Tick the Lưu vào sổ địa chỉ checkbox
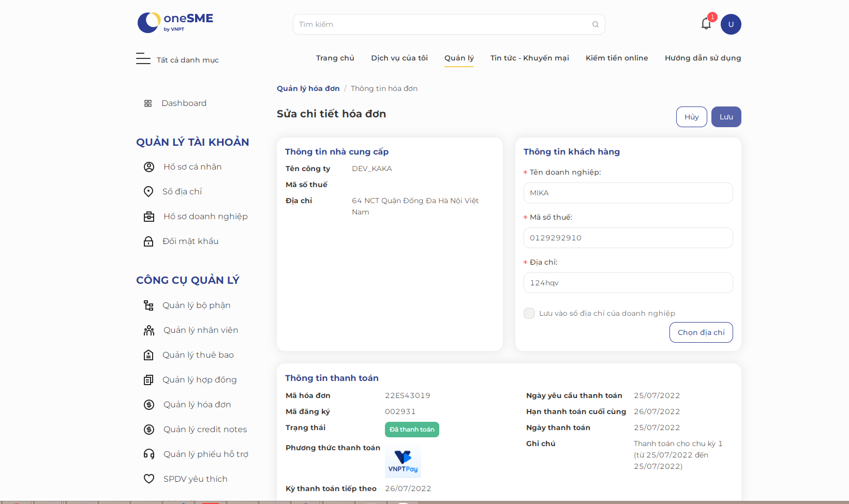This screenshot has height=504, width=849. pos(529,313)
